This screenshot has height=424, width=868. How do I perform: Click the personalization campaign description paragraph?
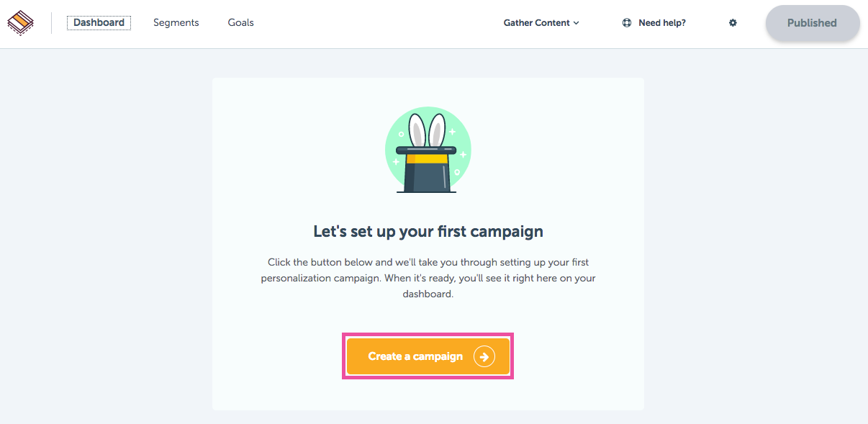(x=428, y=278)
